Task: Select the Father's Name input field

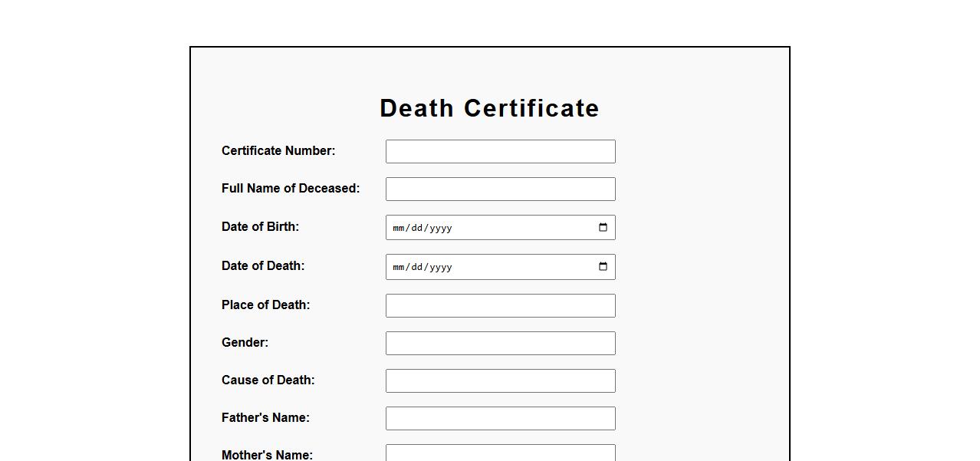Action: pos(500,418)
